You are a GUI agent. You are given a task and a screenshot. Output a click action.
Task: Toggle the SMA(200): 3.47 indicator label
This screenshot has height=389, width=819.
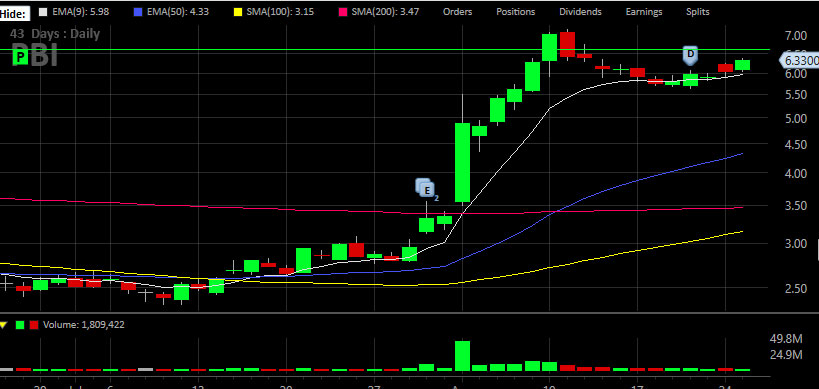click(386, 11)
